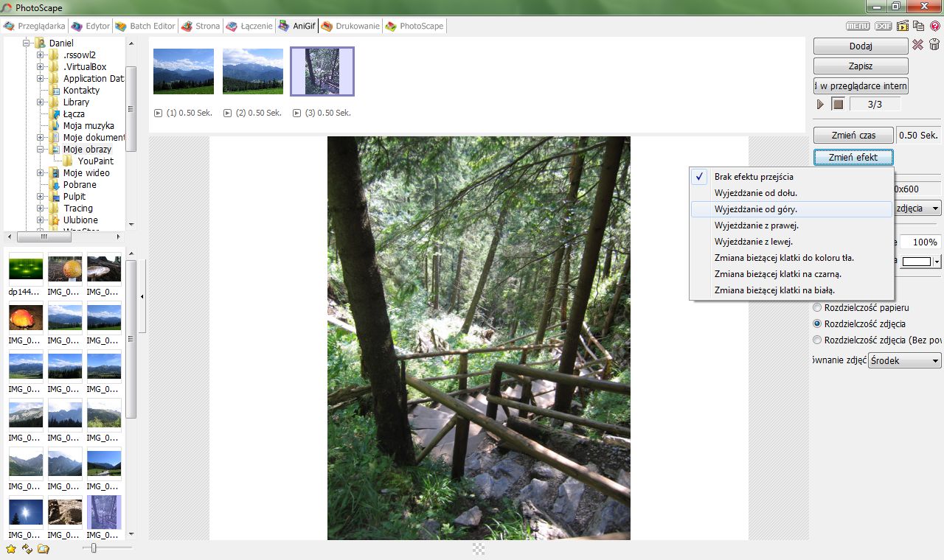Viewport: 944px width, 560px height.
Task: Stop the GIF animation preview
Action: (838, 104)
